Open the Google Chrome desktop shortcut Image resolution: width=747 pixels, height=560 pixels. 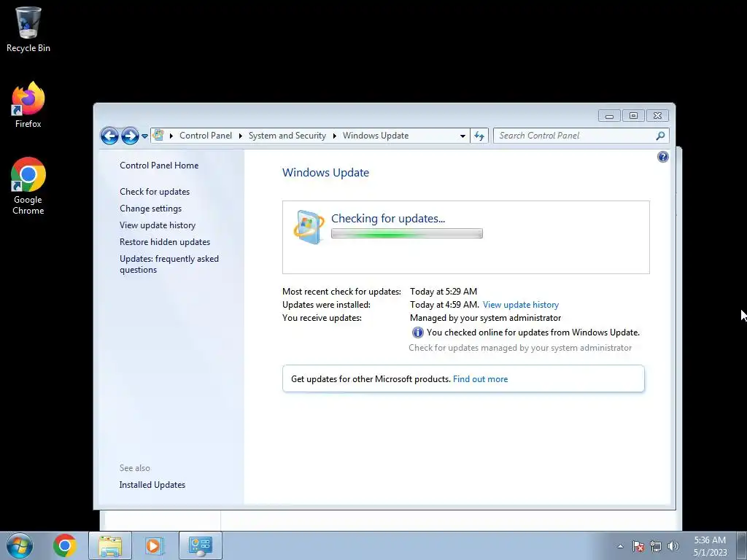tap(28, 186)
